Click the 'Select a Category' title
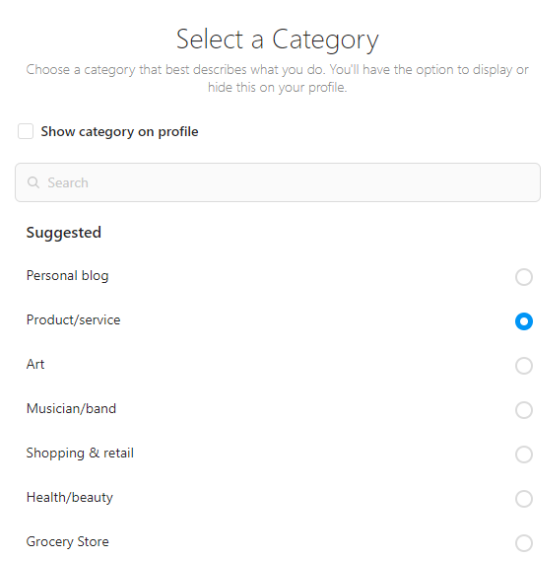 coord(277,40)
